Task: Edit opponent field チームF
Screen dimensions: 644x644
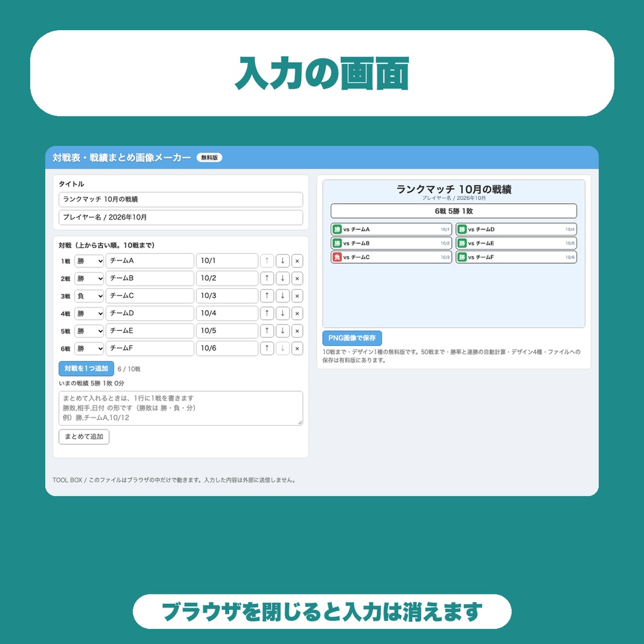Action: 150,348
